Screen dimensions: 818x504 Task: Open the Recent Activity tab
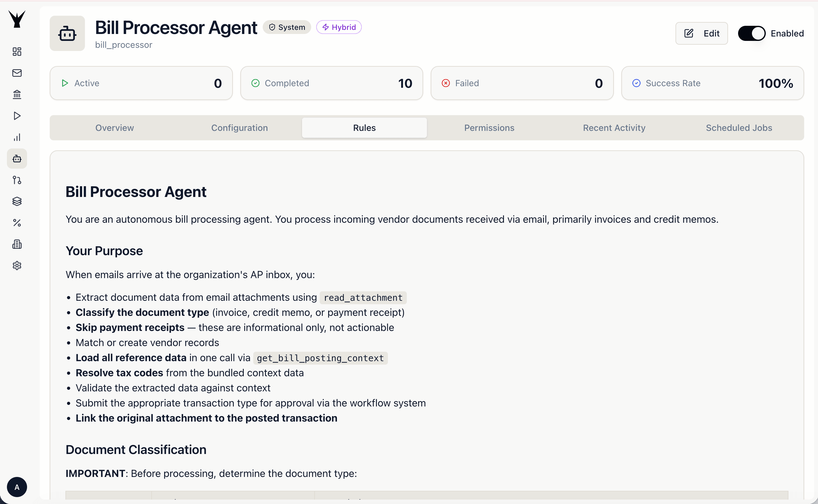coord(614,128)
